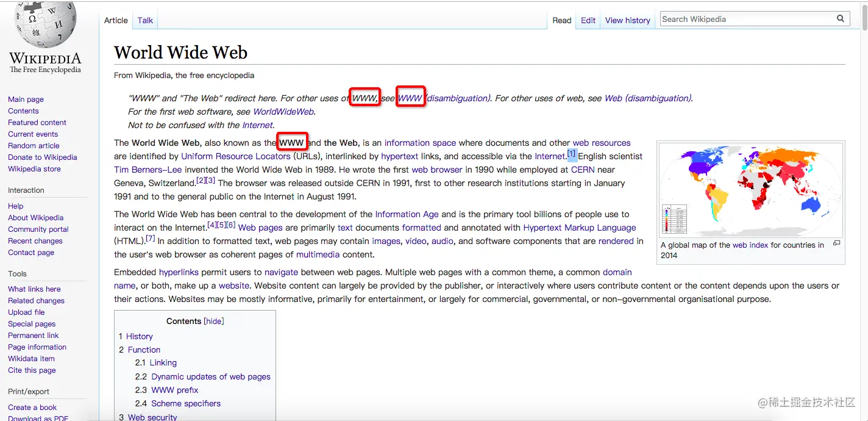868x421 pixels.
Task: Hide the Contents table via [hide]
Action: 214,321
